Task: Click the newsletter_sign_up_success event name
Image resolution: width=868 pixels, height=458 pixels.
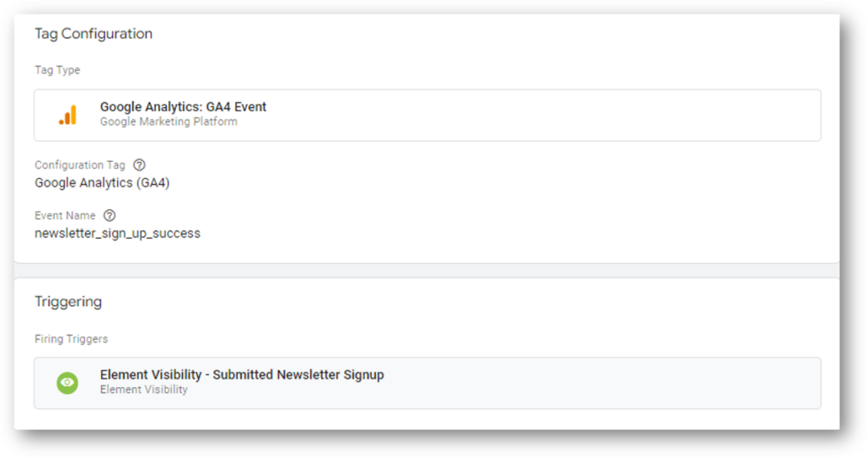Action: tap(117, 233)
